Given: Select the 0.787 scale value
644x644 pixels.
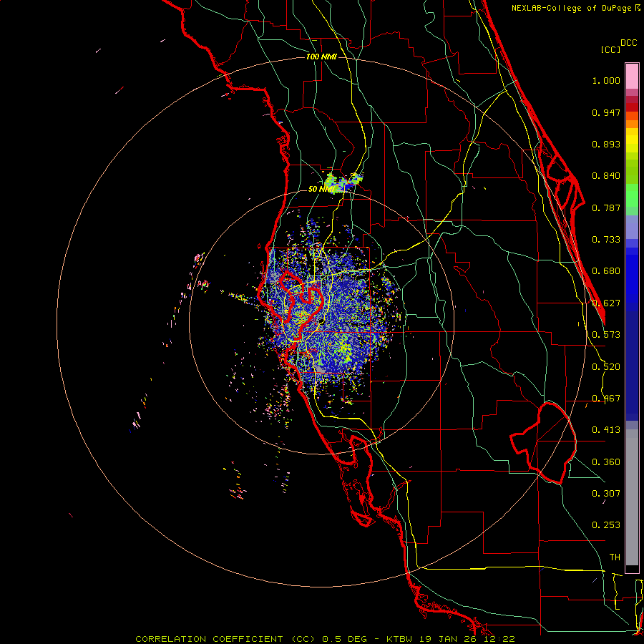Looking at the screenshot, I should tap(606, 208).
